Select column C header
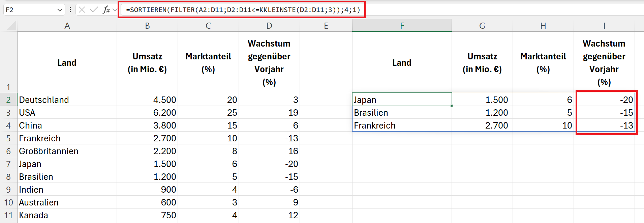This screenshot has height=223, width=644. [x=208, y=26]
